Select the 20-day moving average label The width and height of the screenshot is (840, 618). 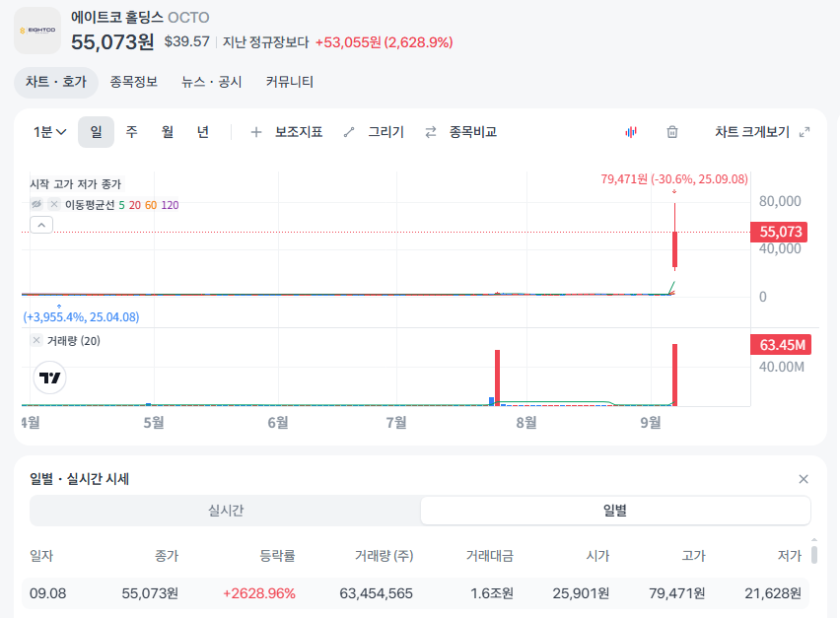[134, 205]
